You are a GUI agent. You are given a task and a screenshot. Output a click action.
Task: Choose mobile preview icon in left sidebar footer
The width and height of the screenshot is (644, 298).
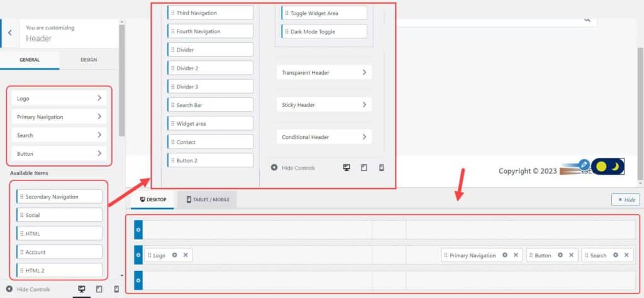coord(116,289)
